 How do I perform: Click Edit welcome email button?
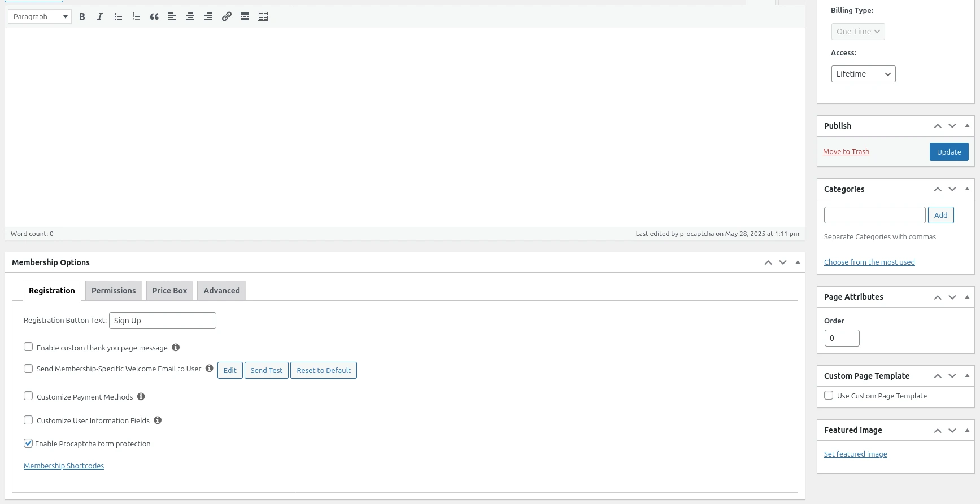tap(230, 370)
